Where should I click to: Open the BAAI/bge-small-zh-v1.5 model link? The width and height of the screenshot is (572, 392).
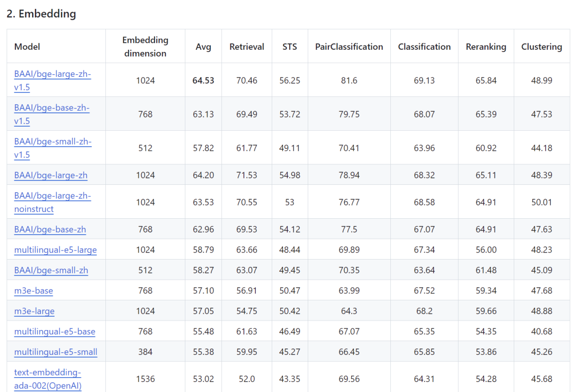(52, 148)
